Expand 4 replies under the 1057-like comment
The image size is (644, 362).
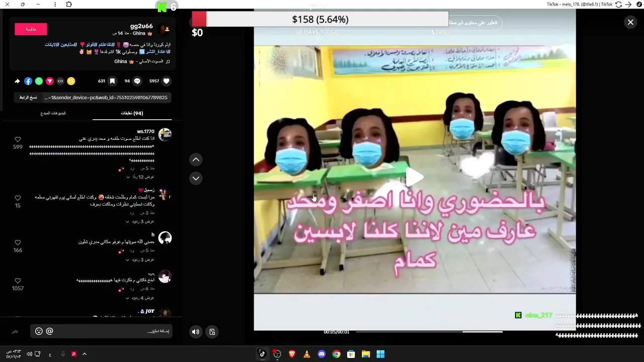point(140,298)
